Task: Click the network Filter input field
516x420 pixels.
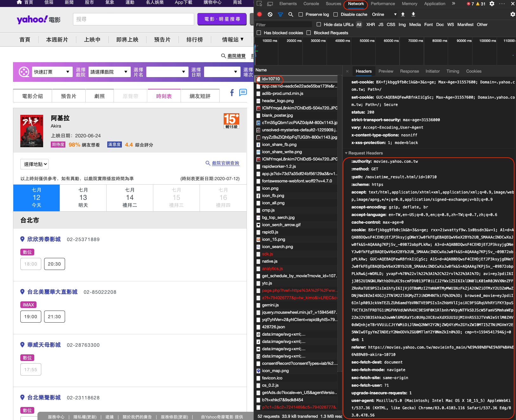Action: coord(284,25)
